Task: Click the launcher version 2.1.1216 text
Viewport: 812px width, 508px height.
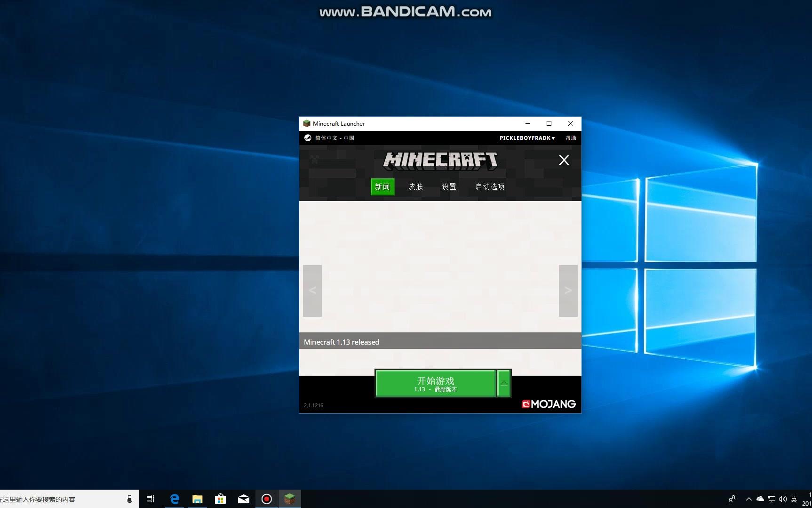Action: pyautogui.click(x=313, y=405)
